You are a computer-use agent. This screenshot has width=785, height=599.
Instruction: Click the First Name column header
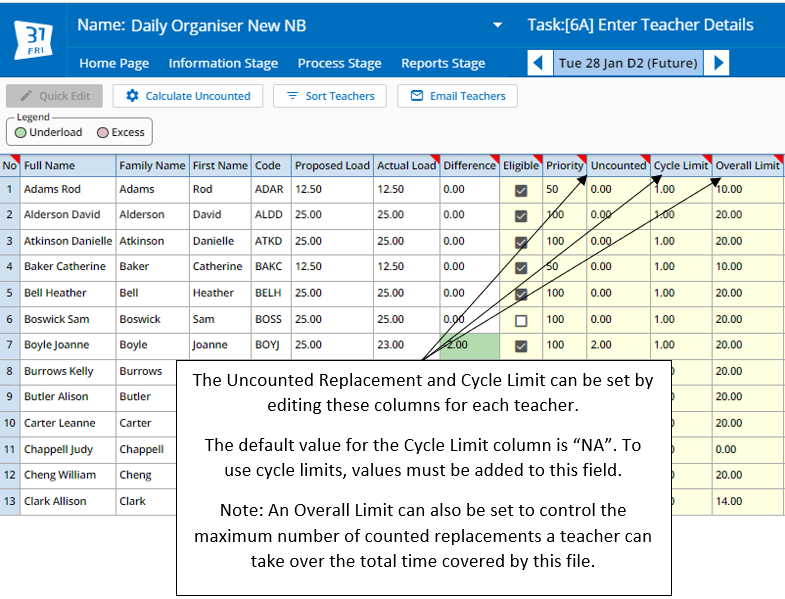tap(220, 165)
